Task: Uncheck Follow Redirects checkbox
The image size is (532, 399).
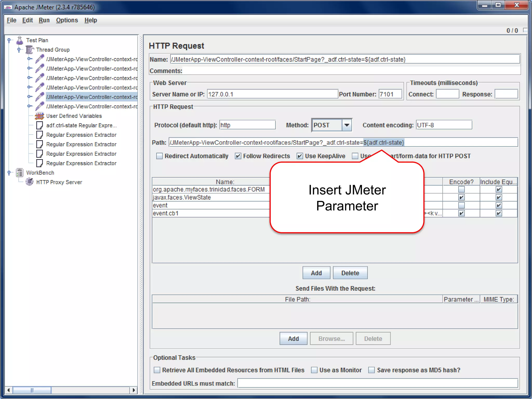Action: pos(238,156)
